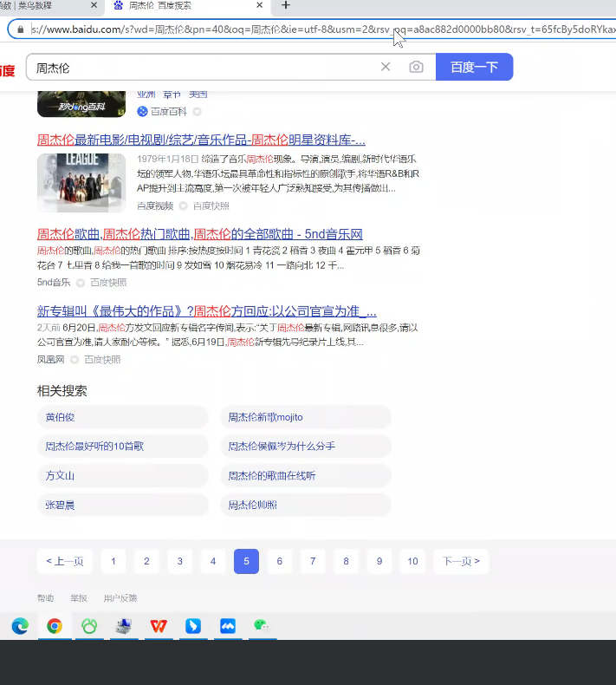Open 周杰伦最新电影/电视剧/综艺 result link
Viewport: 616px width, 685px height.
201,140
